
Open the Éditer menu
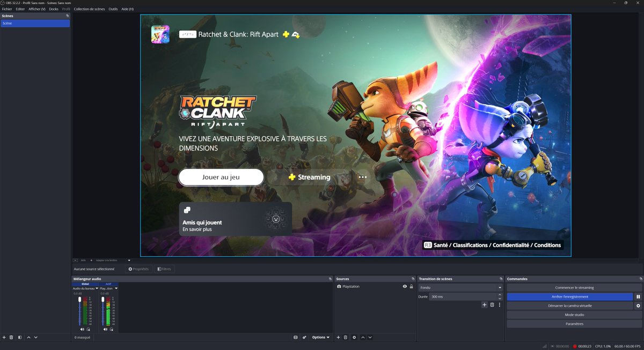pyautogui.click(x=20, y=9)
